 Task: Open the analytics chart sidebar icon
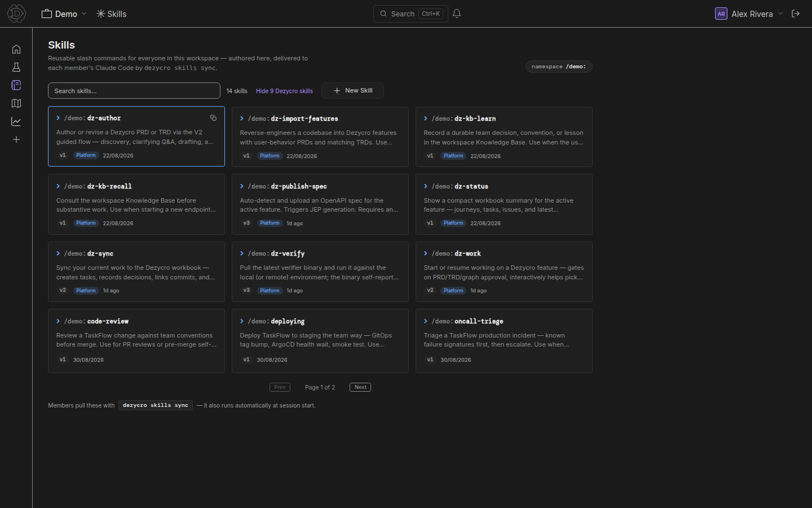point(16,121)
